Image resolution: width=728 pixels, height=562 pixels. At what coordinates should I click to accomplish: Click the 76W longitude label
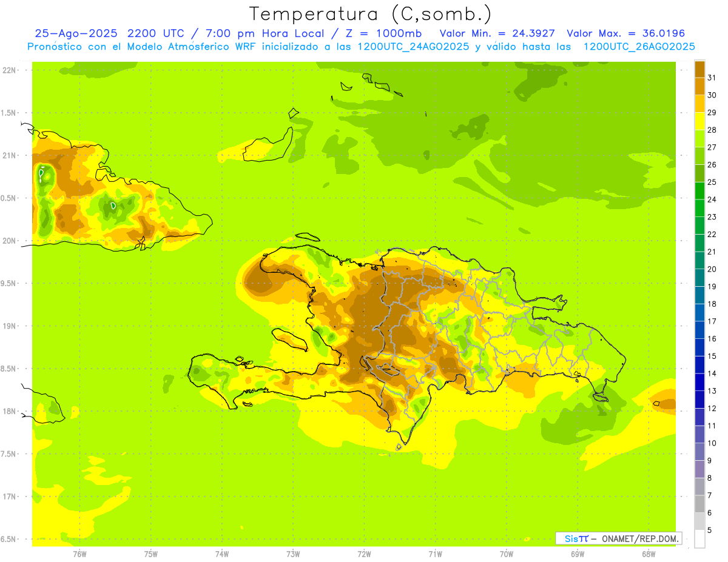coord(79,554)
